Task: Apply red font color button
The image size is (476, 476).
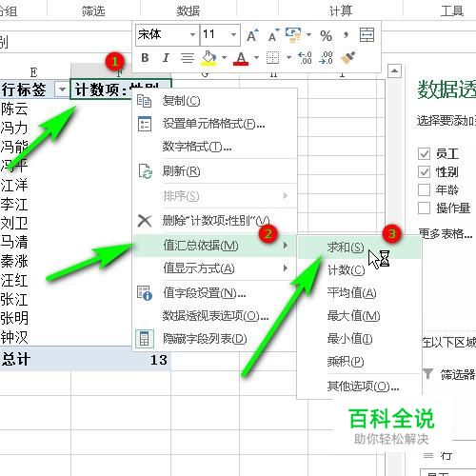Action: (241, 58)
